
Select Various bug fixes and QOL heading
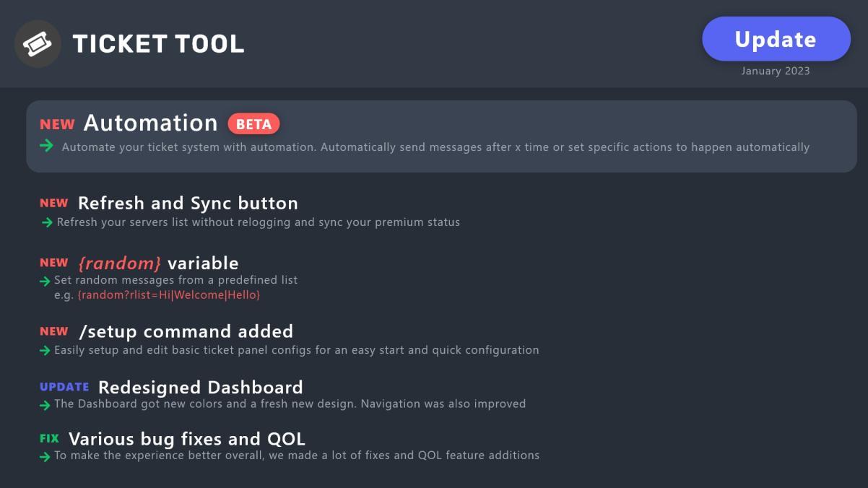pyautogui.click(x=186, y=439)
